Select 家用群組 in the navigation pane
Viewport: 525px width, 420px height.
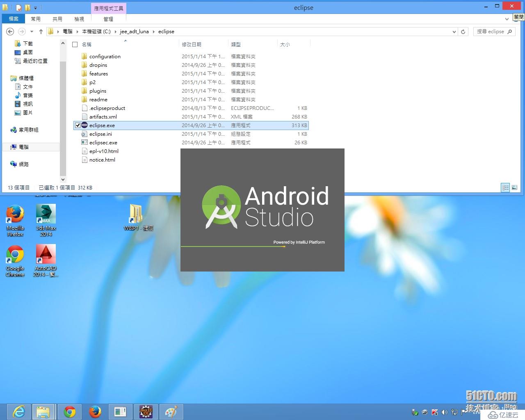point(29,130)
